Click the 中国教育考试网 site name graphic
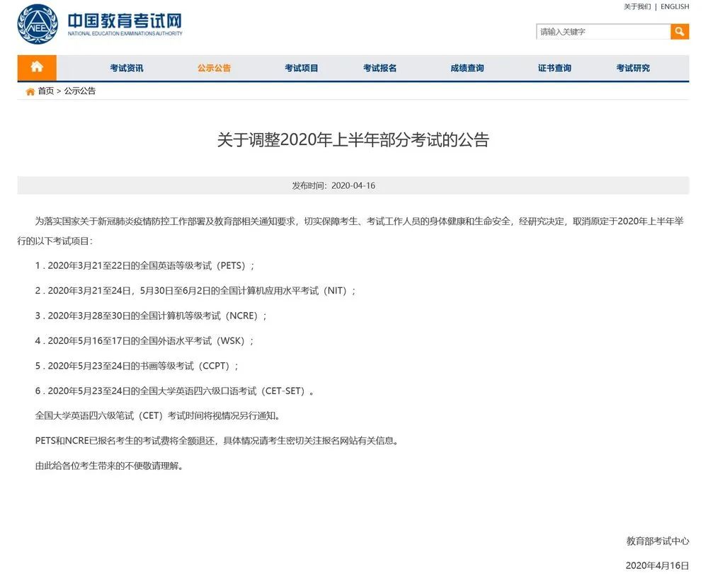The image size is (708, 588). point(124,21)
